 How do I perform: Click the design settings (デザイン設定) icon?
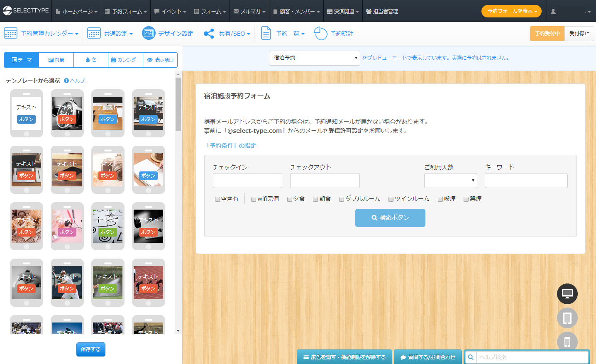click(x=149, y=33)
